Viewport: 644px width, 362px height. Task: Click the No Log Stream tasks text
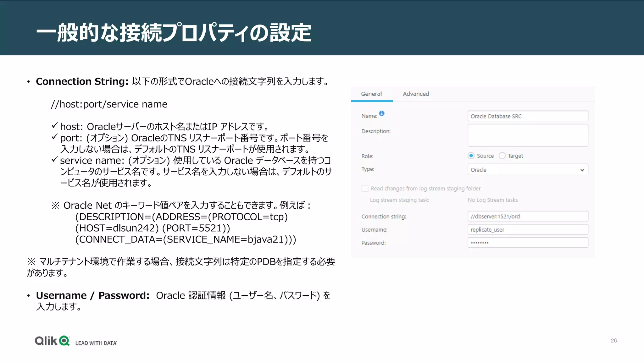click(x=492, y=200)
